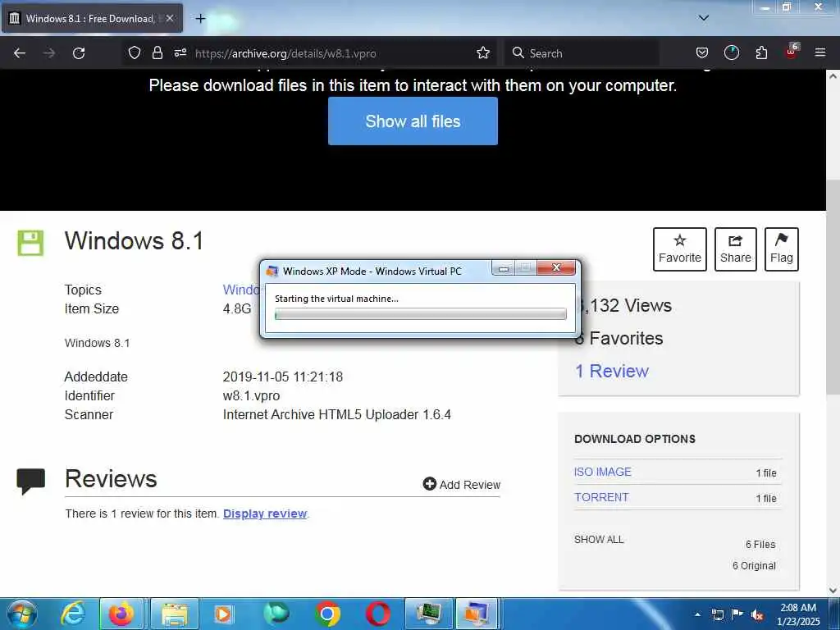Open the Save to Pocket icon

[702, 52]
